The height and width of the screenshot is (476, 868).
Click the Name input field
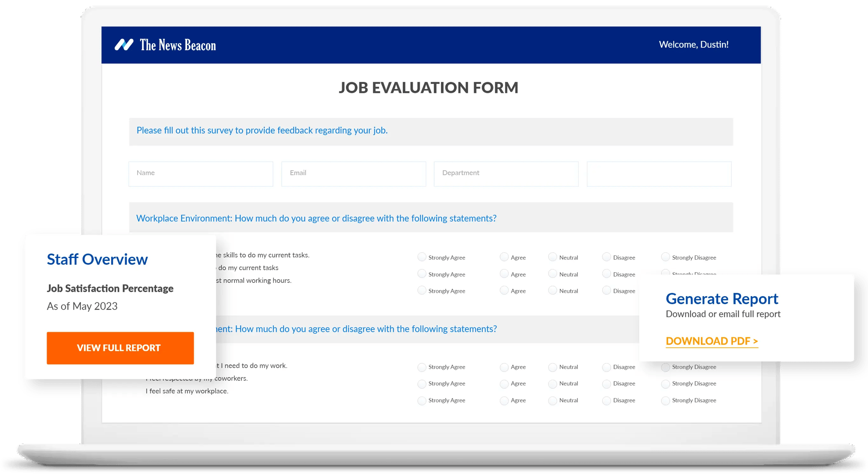click(x=201, y=172)
